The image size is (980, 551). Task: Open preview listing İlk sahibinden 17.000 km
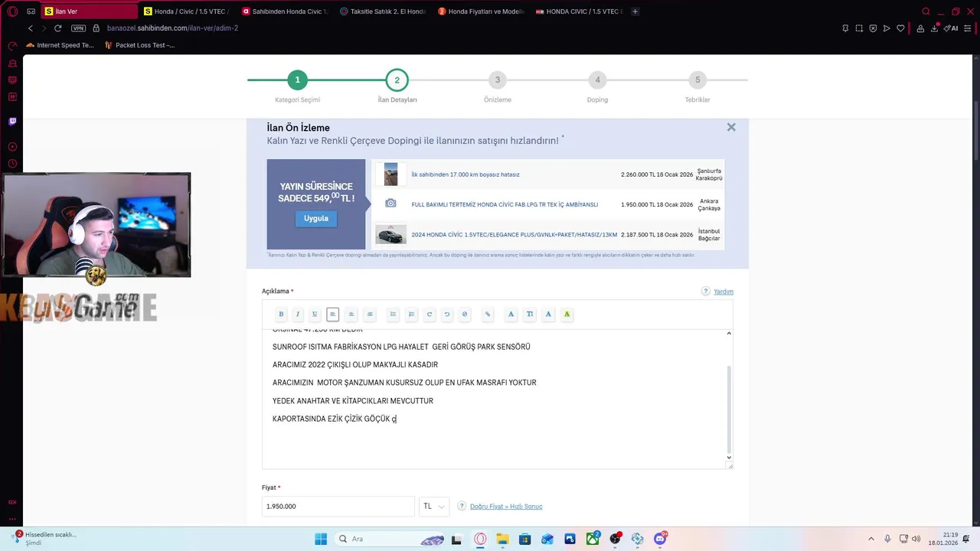point(465,174)
